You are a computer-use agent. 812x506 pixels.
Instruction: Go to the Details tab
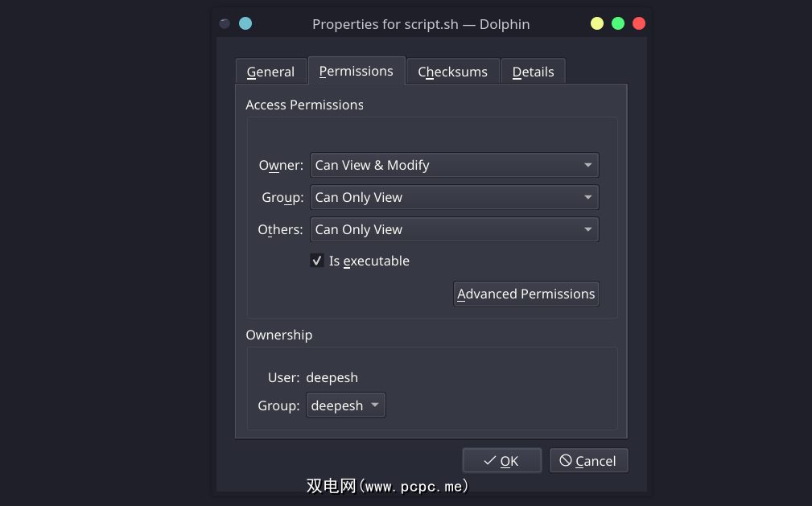click(533, 72)
